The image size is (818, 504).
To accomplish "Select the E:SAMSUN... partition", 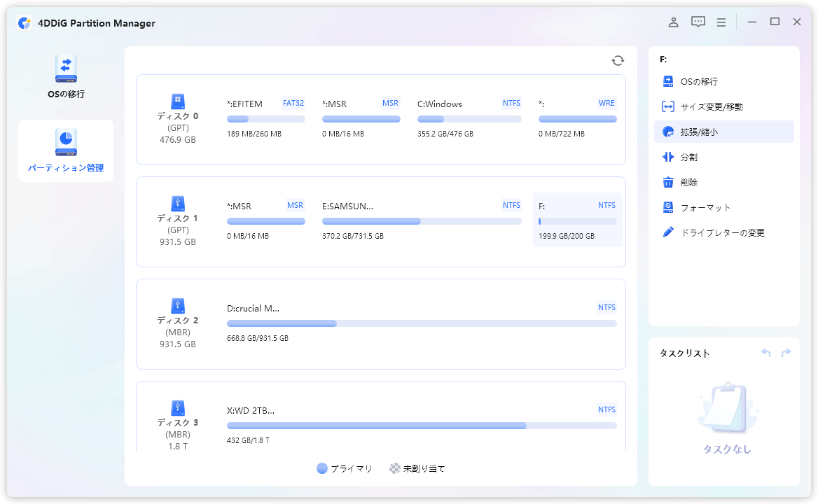I will click(x=422, y=220).
